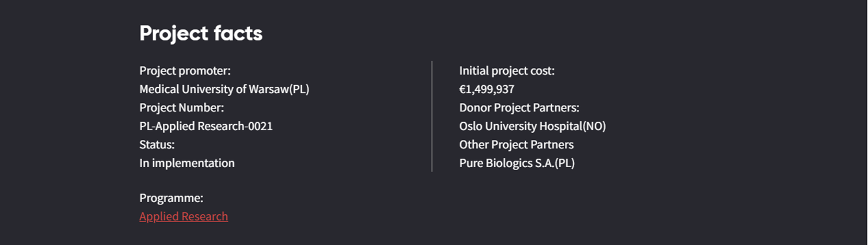
Task: Click the word facts in heading
Action: [238, 33]
